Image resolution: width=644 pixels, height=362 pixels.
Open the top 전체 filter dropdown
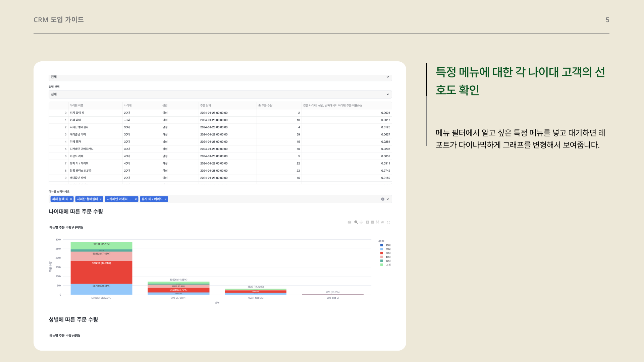coord(220,77)
